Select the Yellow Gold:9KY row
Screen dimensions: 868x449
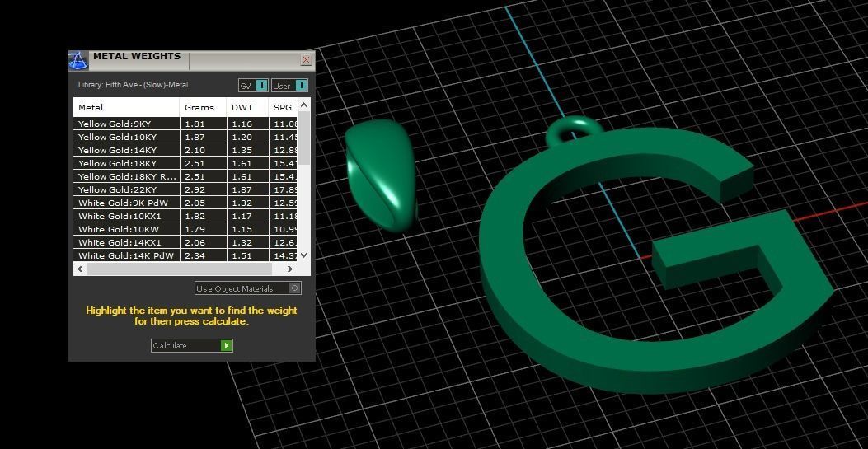coord(185,124)
